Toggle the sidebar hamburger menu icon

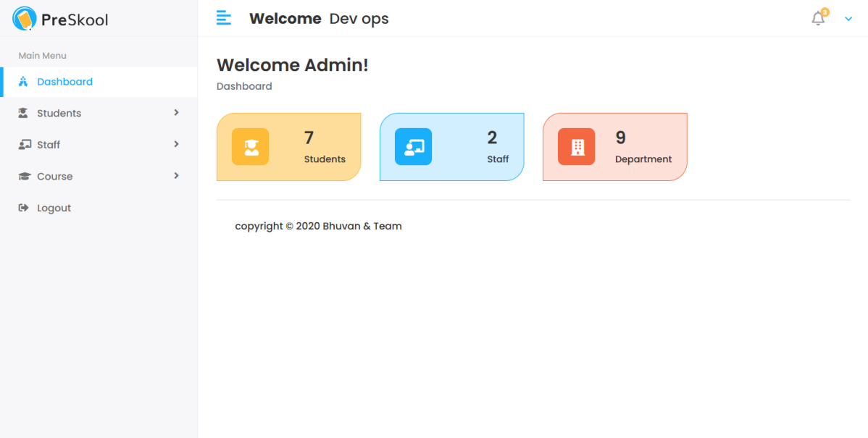click(x=224, y=18)
